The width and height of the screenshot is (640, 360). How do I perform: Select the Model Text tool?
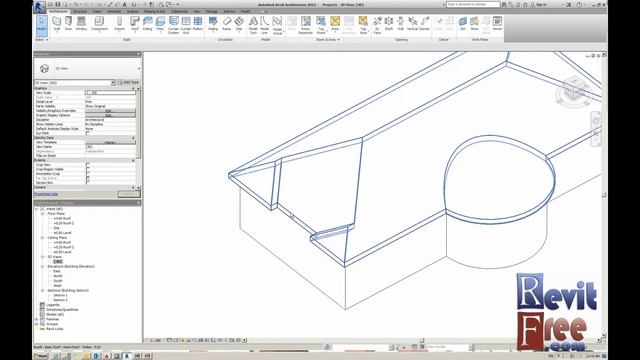tap(253, 24)
